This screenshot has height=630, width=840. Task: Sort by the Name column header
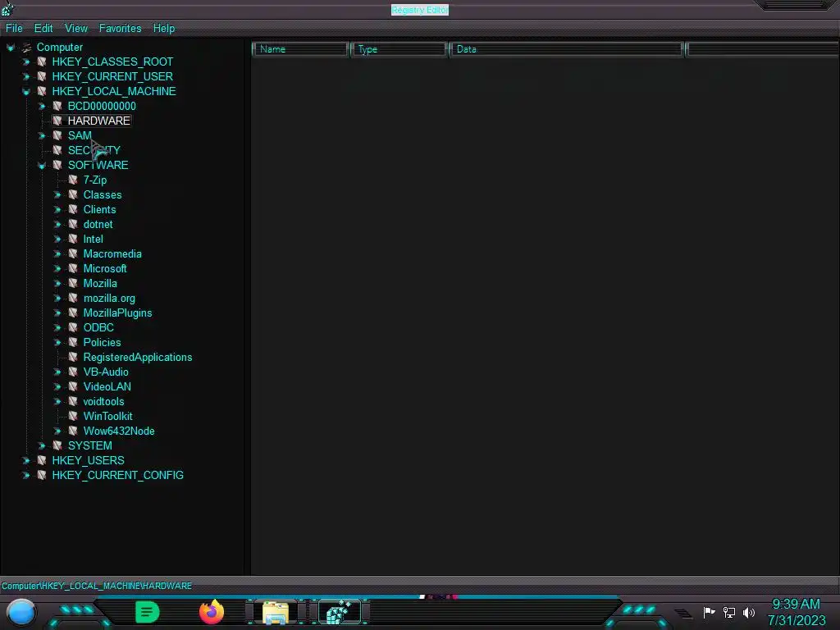pyautogui.click(x=300, y=49)
